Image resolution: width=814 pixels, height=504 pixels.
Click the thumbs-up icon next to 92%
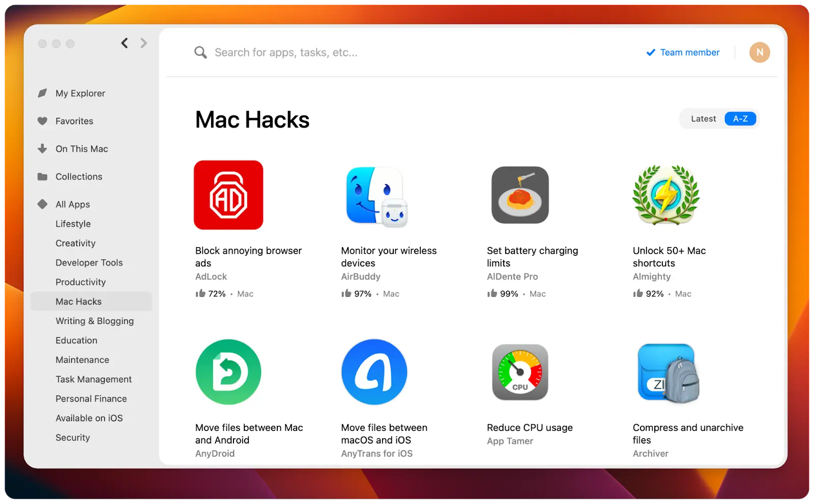pos(638,293)
